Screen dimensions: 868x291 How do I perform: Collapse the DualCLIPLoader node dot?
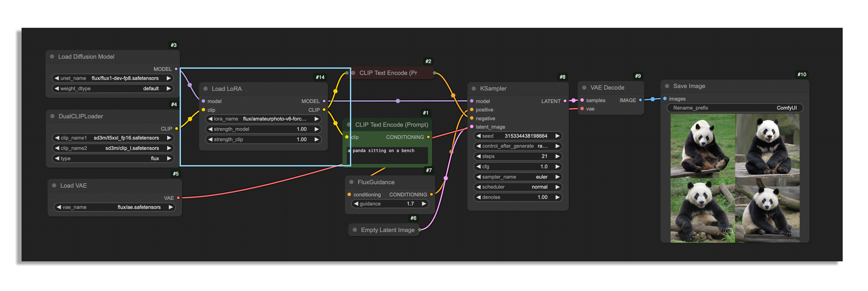coord(52,116)
